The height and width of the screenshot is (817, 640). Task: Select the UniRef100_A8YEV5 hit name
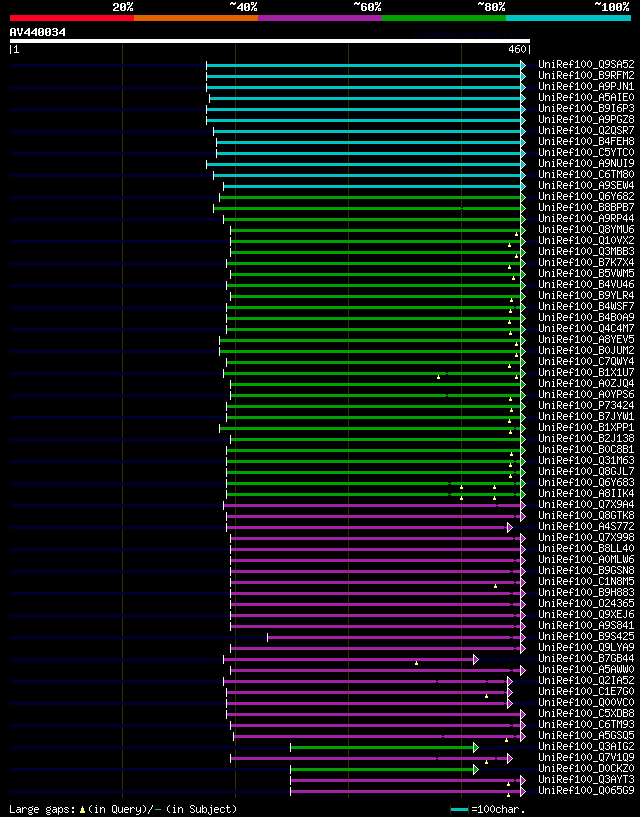point(586,339)
